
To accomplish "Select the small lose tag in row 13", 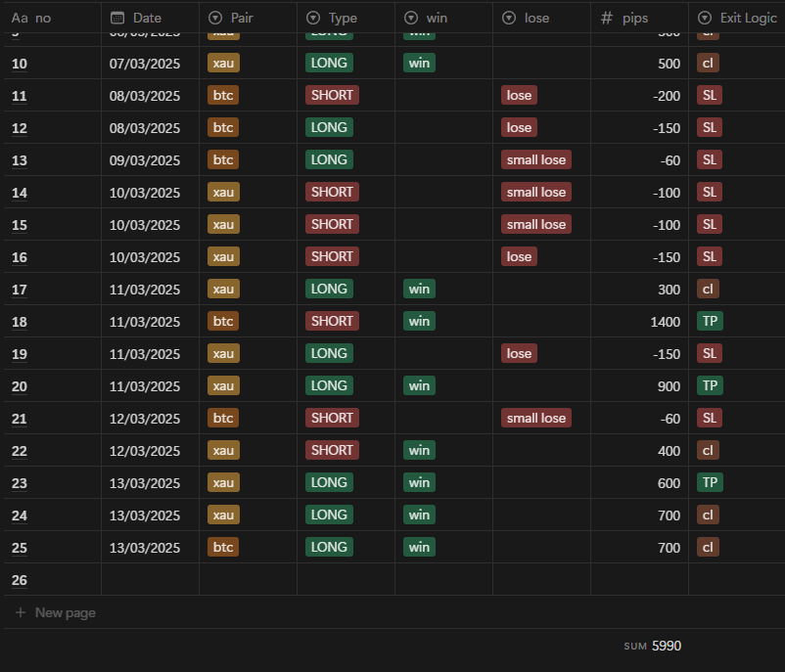I will [x=535, y=159].
